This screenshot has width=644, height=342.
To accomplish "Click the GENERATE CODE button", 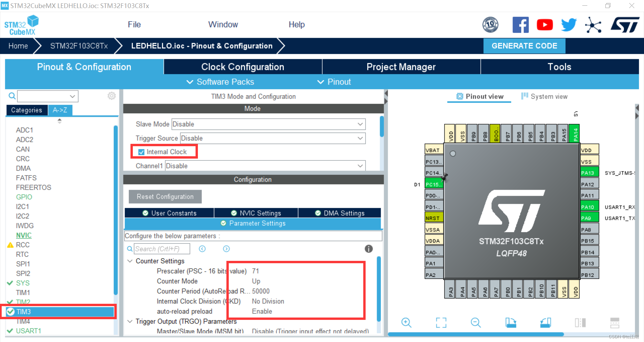I will tap(524, 46).
